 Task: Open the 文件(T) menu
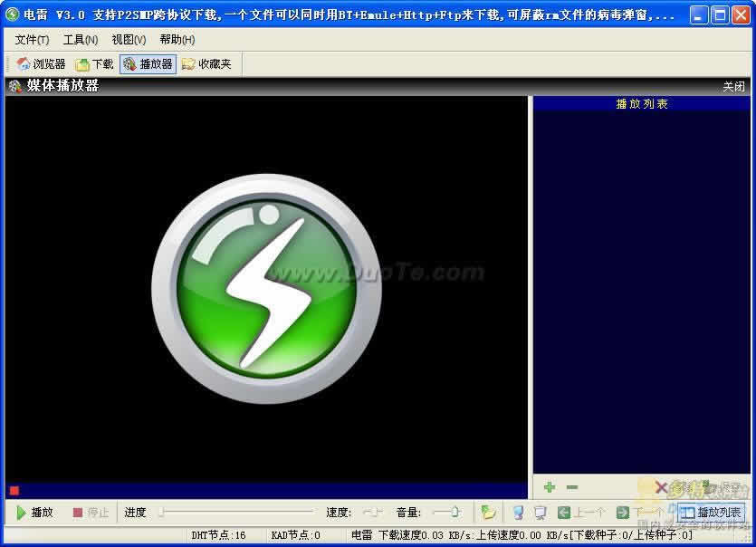(x=32, y=40)
